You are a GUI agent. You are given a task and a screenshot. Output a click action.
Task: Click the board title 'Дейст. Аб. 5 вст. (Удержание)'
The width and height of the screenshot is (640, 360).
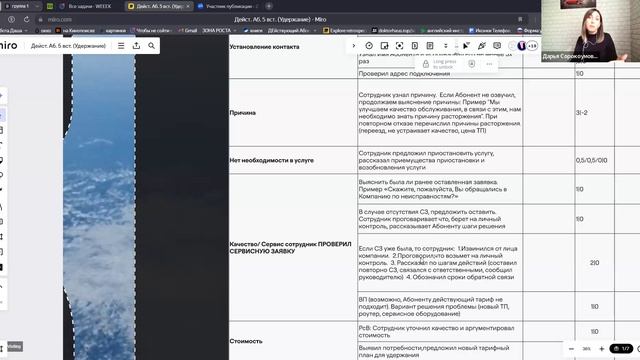coord(68,46)
